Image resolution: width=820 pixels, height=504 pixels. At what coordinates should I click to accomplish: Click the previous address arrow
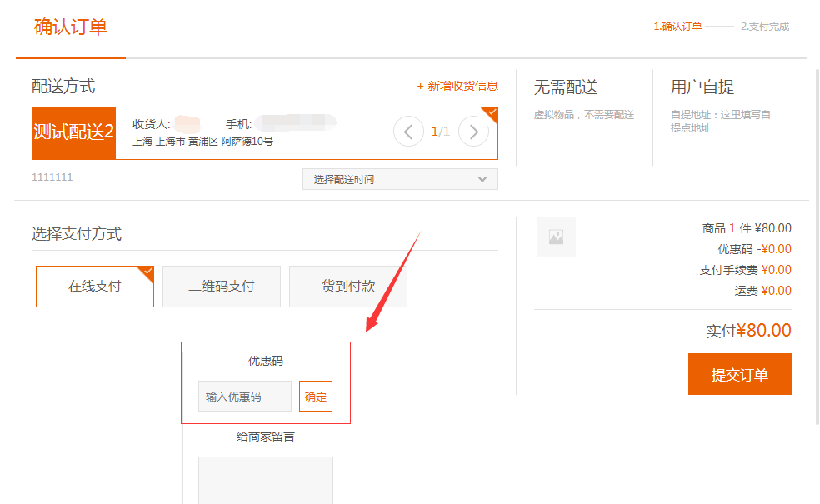408,132
